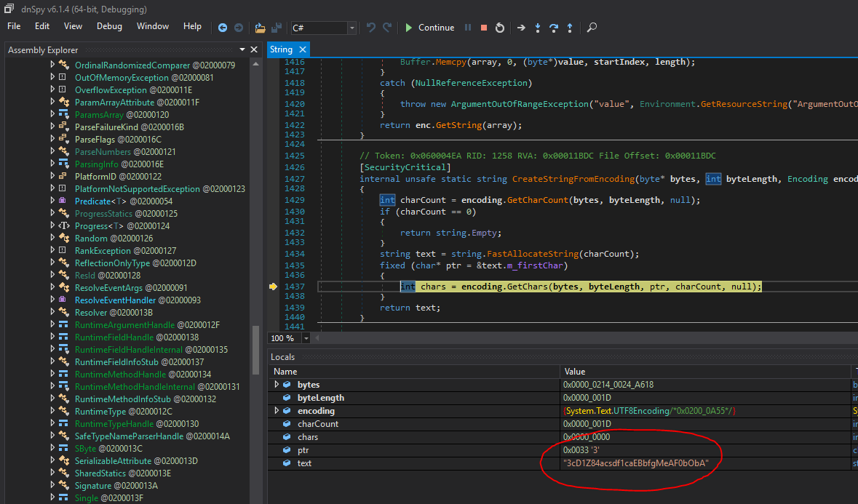The height and width of the screenshot is (504, 858).
Task: Show the next statement arrow
Action: point(521,28)
